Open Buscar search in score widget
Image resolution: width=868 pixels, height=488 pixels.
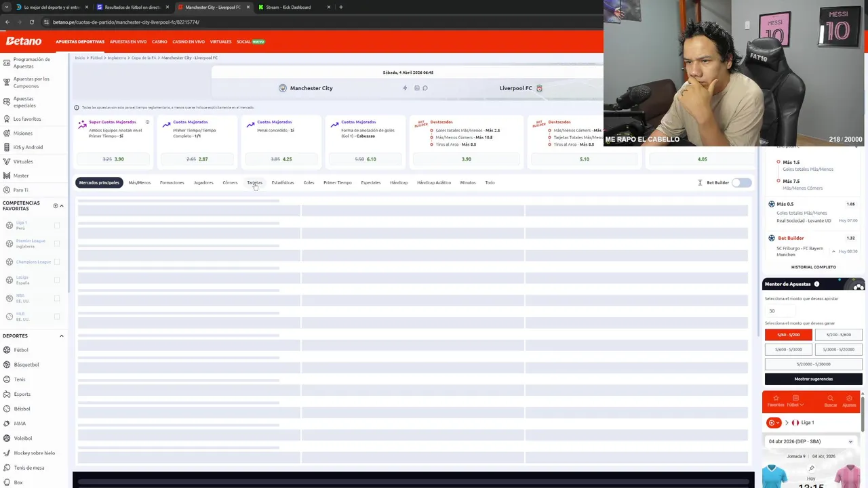pos(831,401)
